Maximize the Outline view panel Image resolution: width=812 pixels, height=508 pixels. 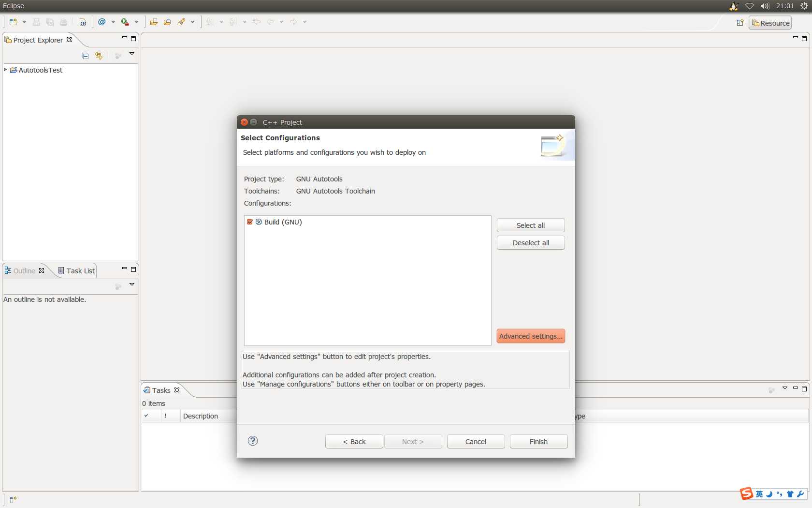133,269
